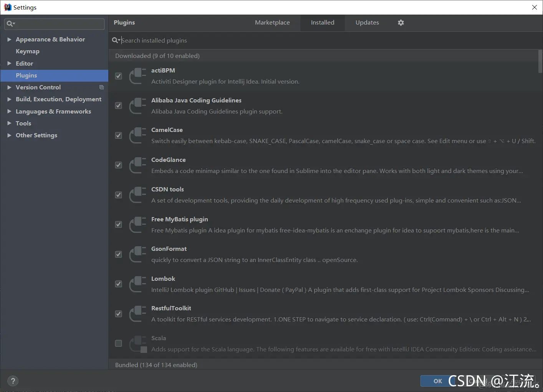
Task: Disable the actiBPM plugin checkbox
Action: (119, 76)
